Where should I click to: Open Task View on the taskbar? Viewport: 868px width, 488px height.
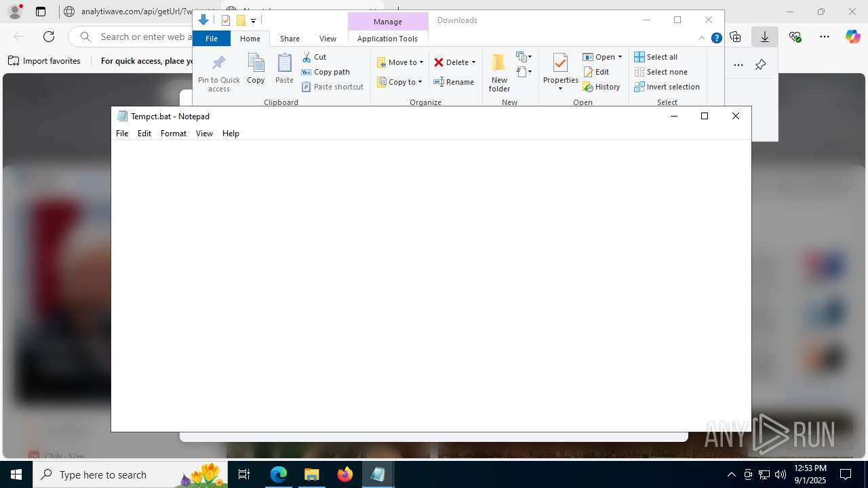coord(244,474)
